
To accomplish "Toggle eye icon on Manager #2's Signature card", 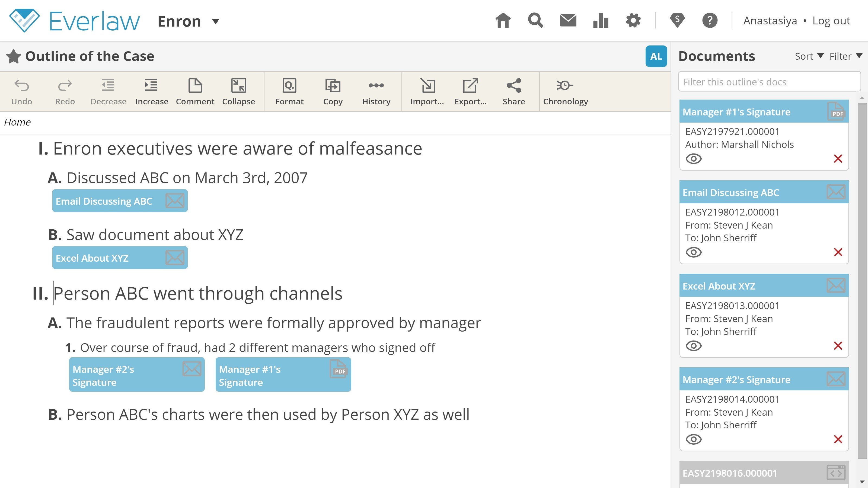I will coord(694,439).
